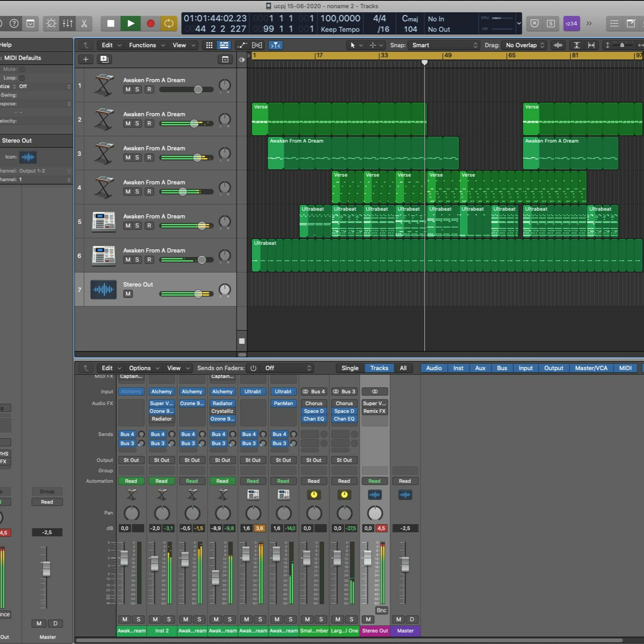
Task: Toggle the Cycle loop button
Action: click(169, 23)
